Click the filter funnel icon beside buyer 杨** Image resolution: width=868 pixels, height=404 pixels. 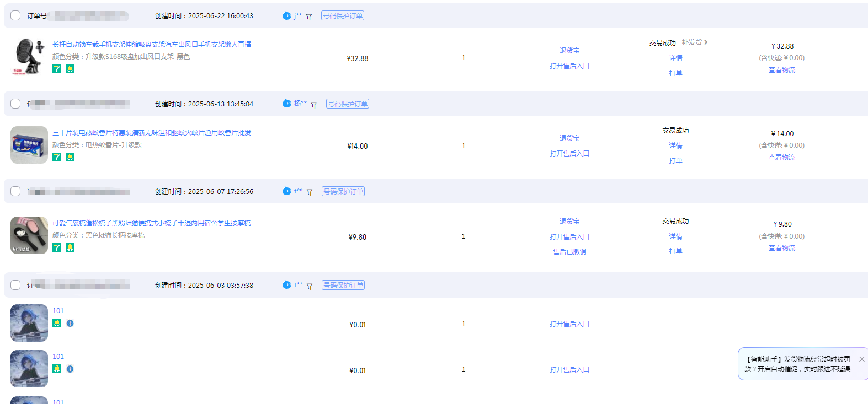tap(313, 105)
